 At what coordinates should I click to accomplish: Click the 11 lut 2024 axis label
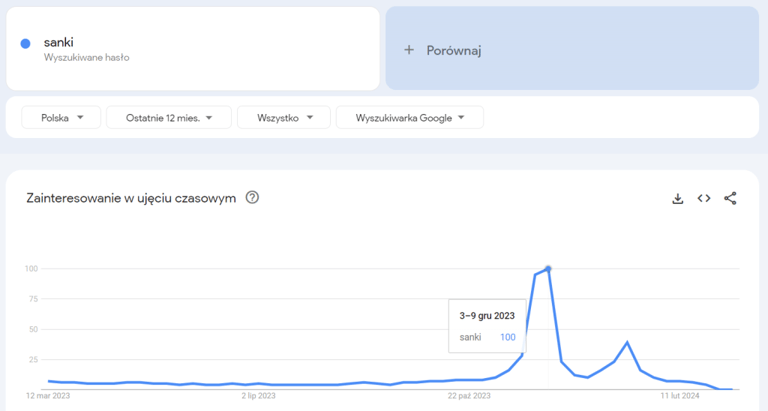pos(678,396)
